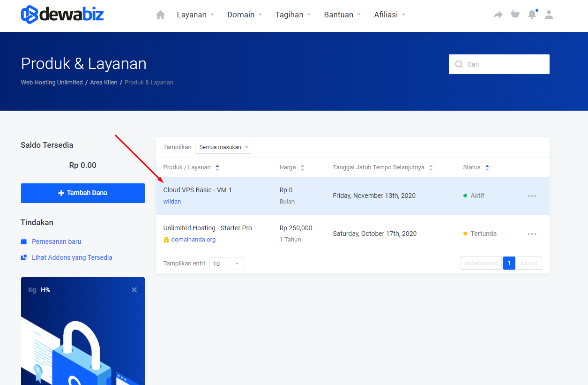This screenshot has width=588, height=385.
Task: Click the dewabiz logo
Action: click(62, 15)
